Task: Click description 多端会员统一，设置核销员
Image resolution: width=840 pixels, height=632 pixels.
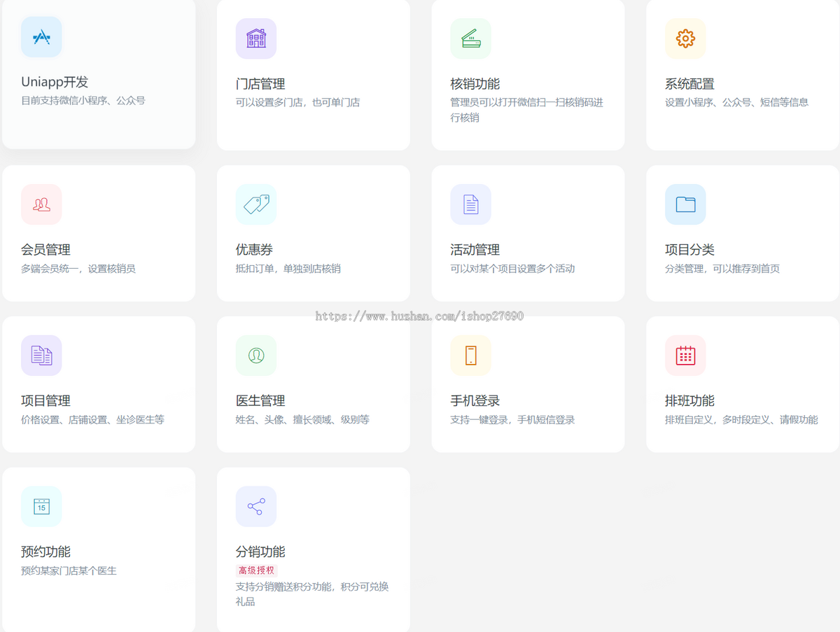Action: 78,269
